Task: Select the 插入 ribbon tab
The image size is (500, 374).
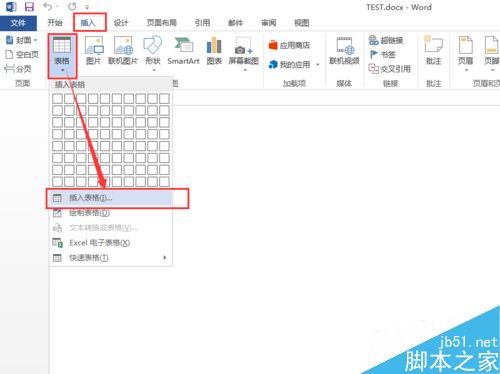Action: pos(88,23)
